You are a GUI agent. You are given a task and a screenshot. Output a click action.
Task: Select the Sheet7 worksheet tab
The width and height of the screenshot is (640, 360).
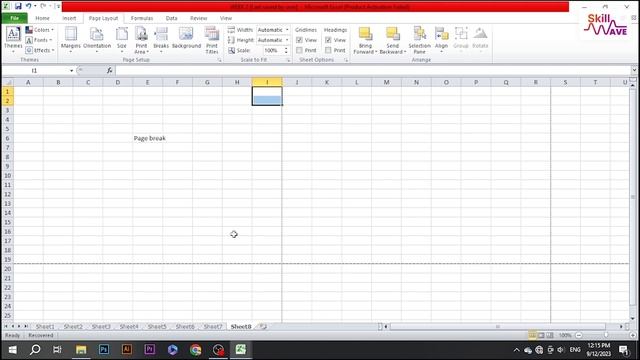[x=213, y=327]
